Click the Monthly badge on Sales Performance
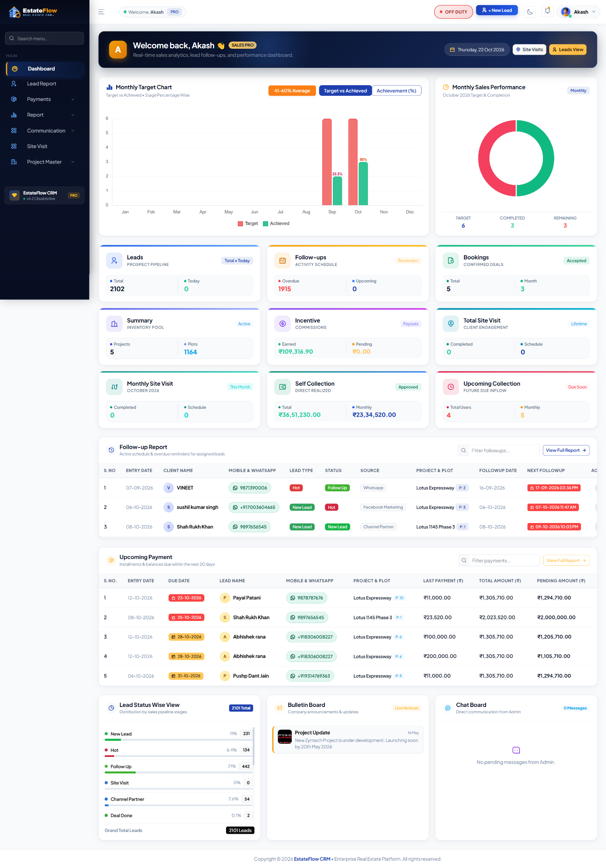606x868 pixels. tap(578, 91)
